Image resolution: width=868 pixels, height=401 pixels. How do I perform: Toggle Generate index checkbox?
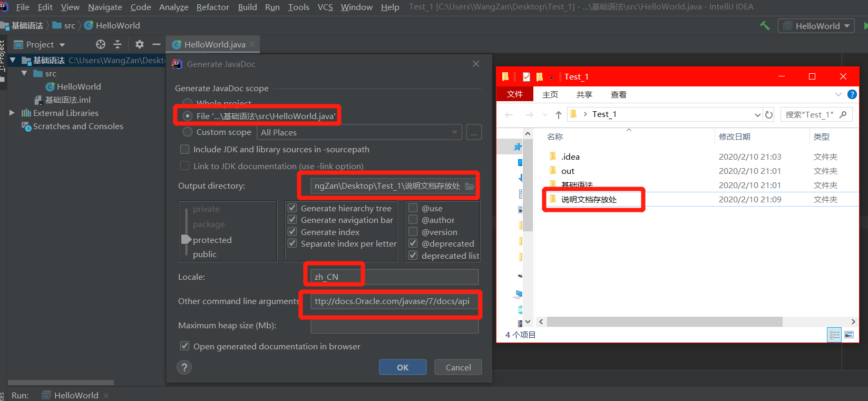point(292,232)
